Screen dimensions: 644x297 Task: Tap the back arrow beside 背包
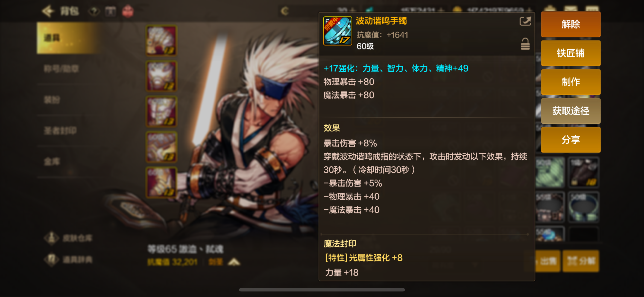pyautogui.click(x=48, y=11)
